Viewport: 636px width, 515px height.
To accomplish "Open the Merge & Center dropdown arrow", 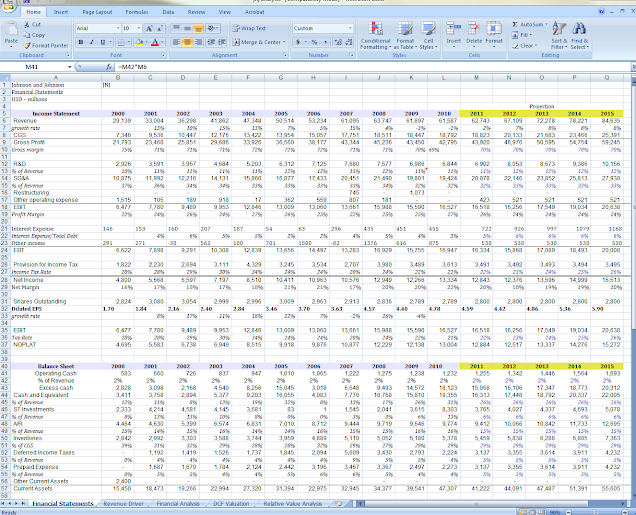I will (x=285, y=42).
